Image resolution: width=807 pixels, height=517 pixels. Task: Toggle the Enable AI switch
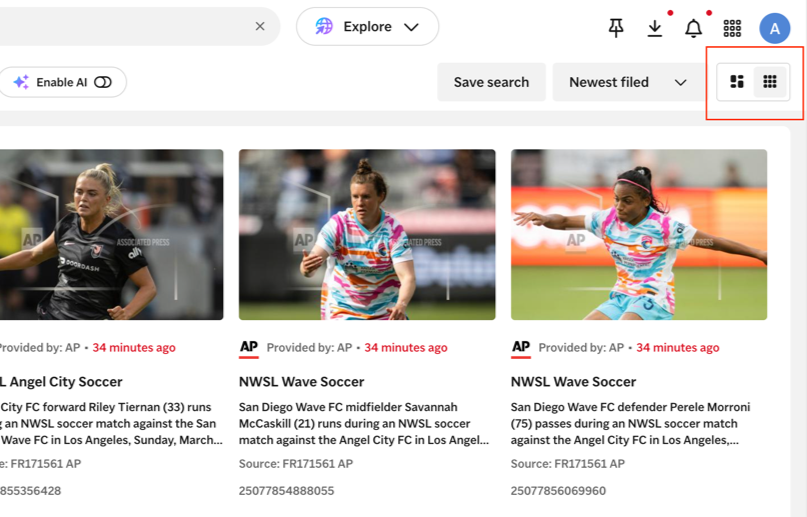(103, 82)
